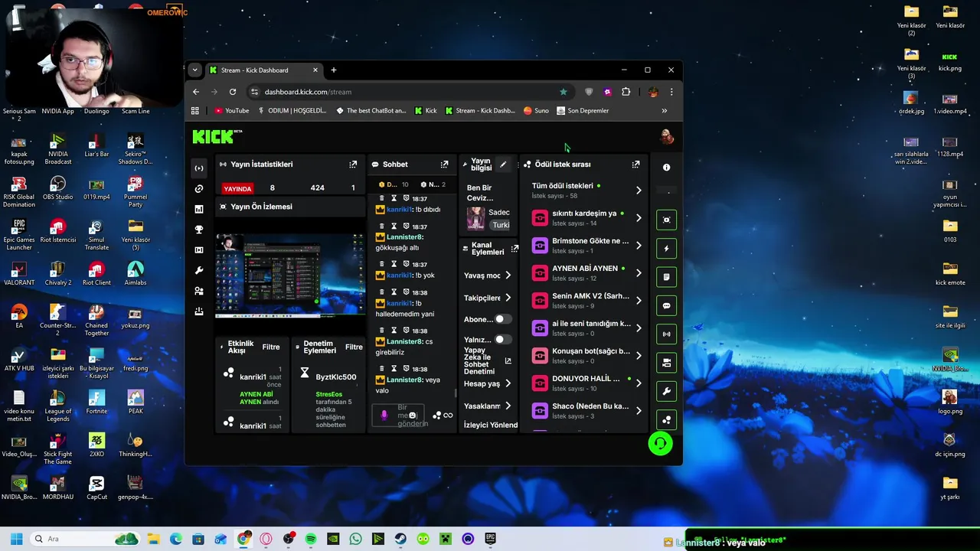The width and height of the screenshot is (980, 551).
Task: Switch to the 'D... 10' chat tab
Action: click(394, 184)
